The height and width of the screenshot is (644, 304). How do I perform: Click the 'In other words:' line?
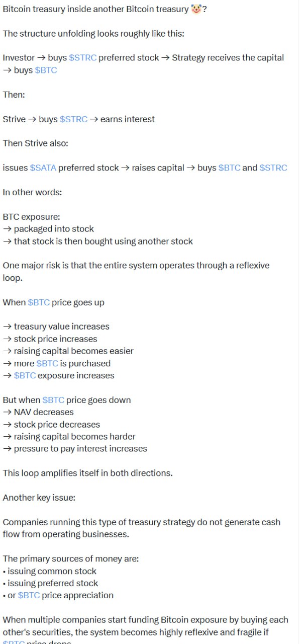(x=32, y=192)
